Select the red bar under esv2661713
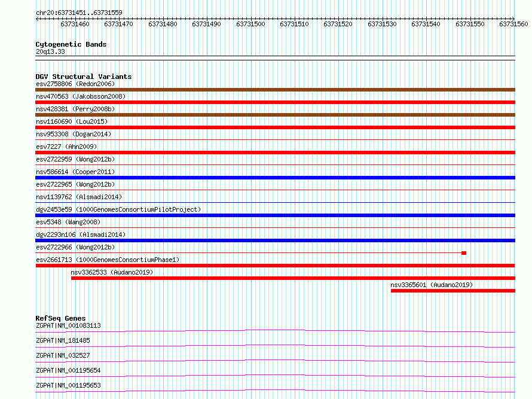 275,266
